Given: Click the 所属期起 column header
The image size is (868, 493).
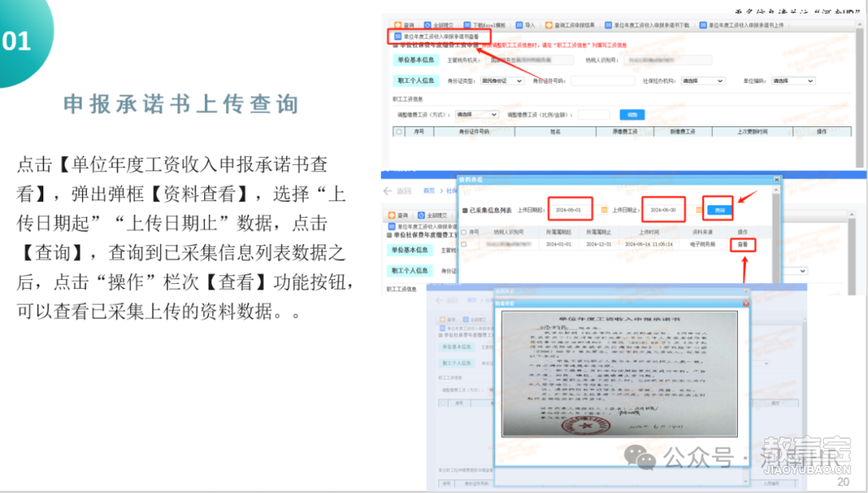Looking at the screenshot, I should click(559, 232).
